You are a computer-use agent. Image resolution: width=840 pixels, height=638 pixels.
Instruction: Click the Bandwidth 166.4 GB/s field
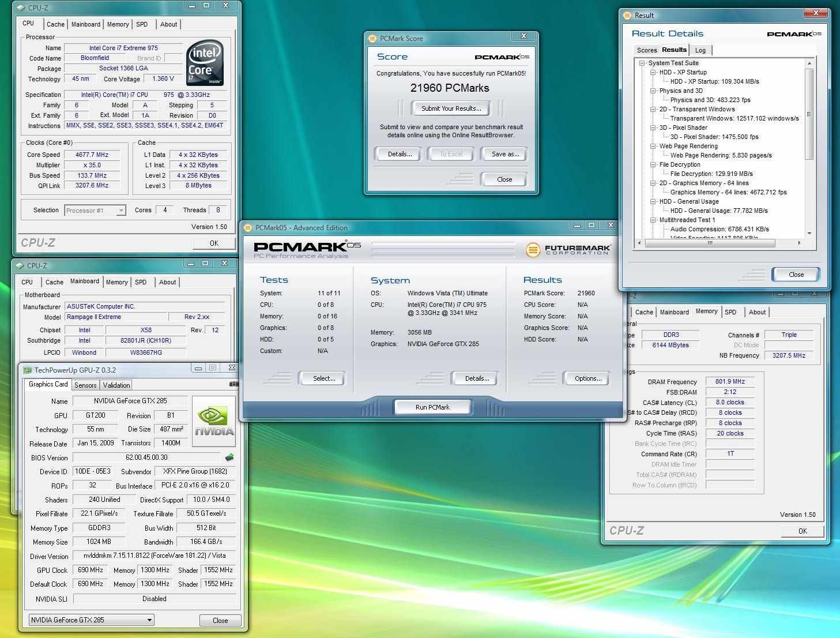pos(206,542)
